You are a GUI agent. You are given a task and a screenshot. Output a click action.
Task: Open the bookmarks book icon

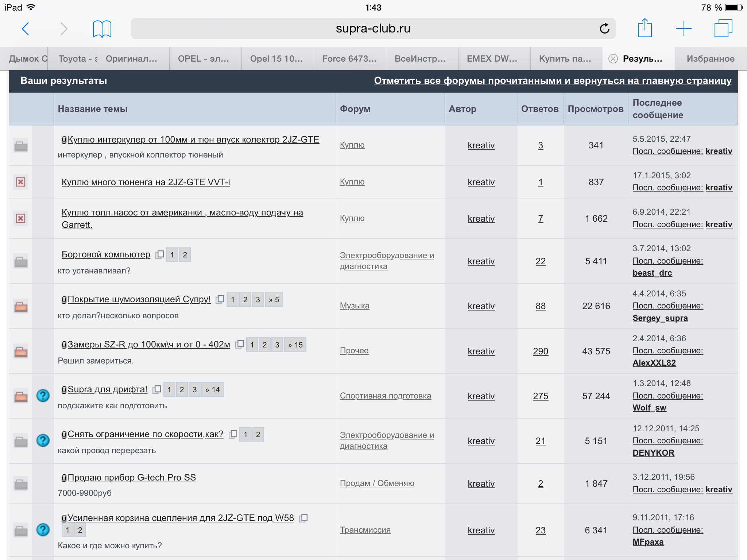coord(102,29)
